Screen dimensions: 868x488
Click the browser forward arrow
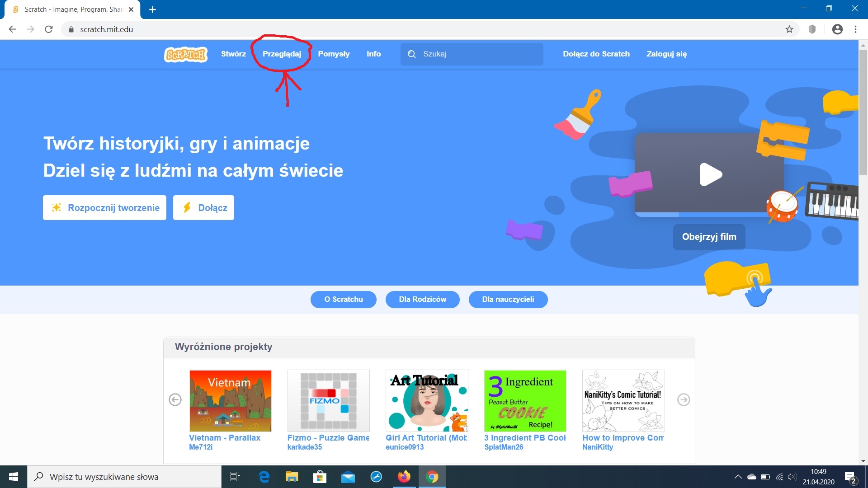pyautogui.click(x=30, y=29)
